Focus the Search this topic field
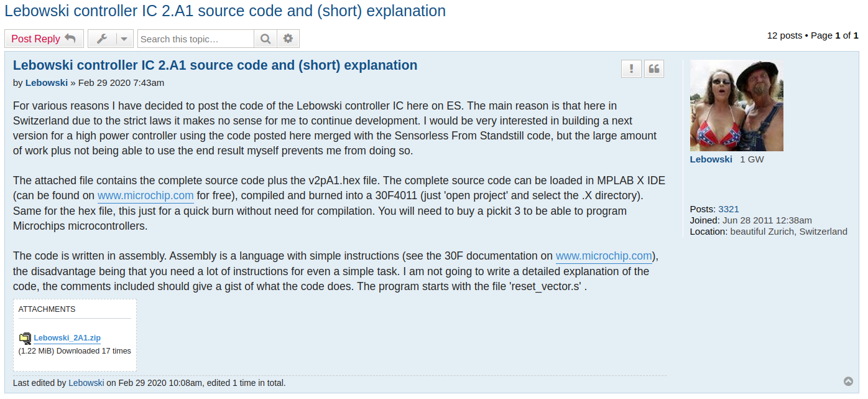Image resolution: width=868 pixels, height=399 pixels. (x=196, y=39)
